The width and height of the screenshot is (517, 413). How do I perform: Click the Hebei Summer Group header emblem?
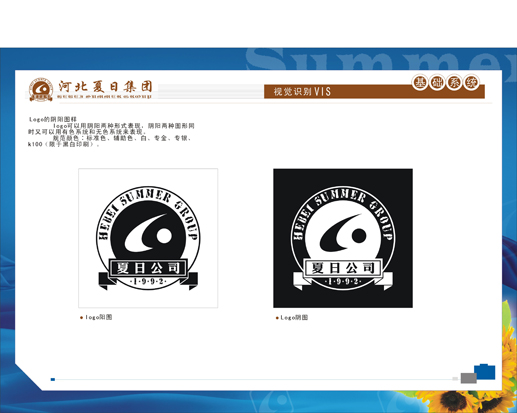pos(41,90)
